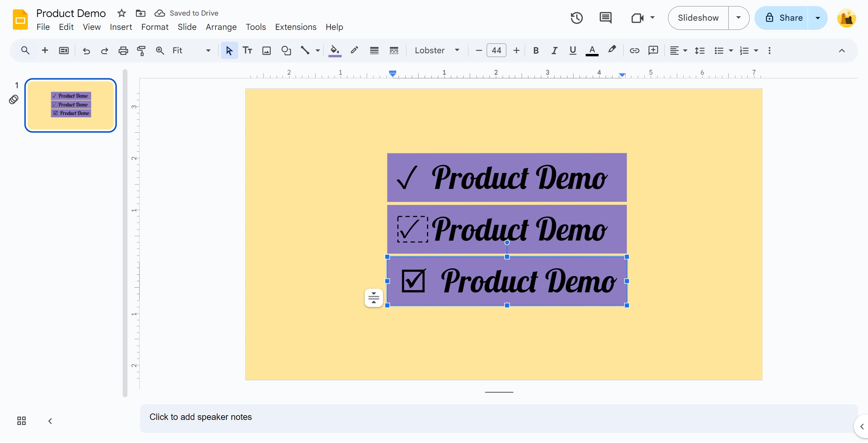Open the comment history panel
The width and height of the screenshot is (868, 443).
(x=605, y=18)
